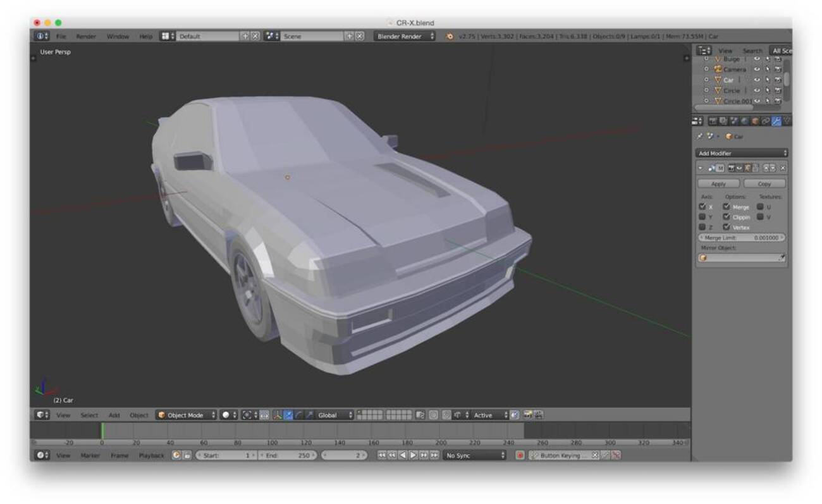Hide the Camera object using its eye icon

pyautogui.click(x=757, y=69)
